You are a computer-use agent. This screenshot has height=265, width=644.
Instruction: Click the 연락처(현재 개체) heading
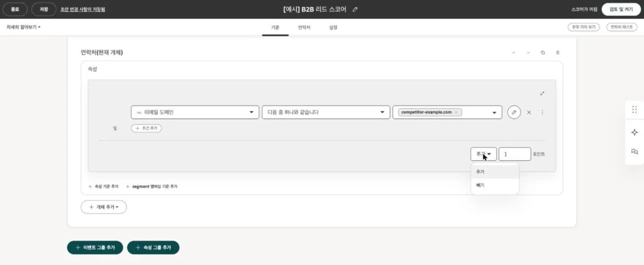(102, 53)
